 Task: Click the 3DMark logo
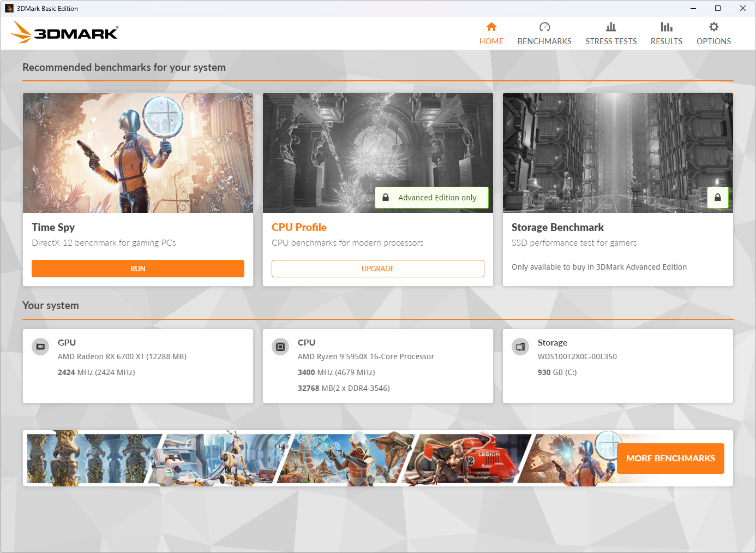[65, 33]
